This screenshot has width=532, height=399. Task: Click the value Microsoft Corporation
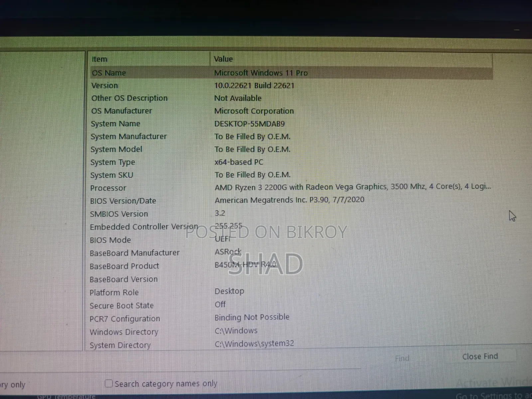(x=254, y=111)
